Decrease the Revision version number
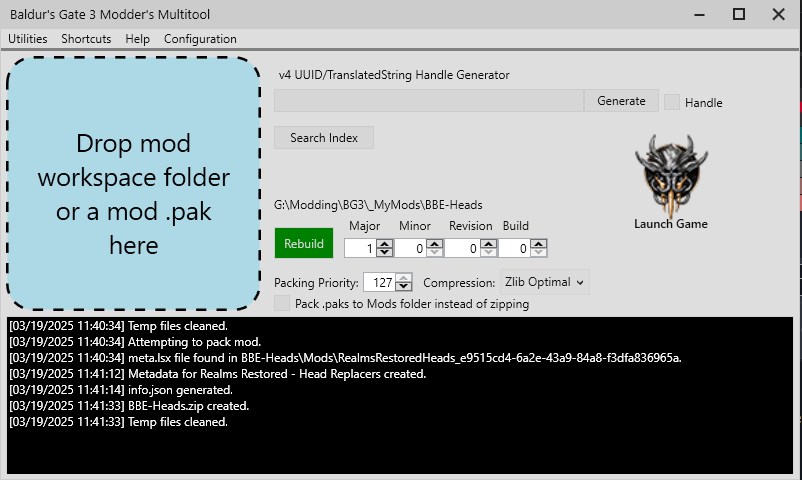 pyautogui.click(x=488, y=252)
